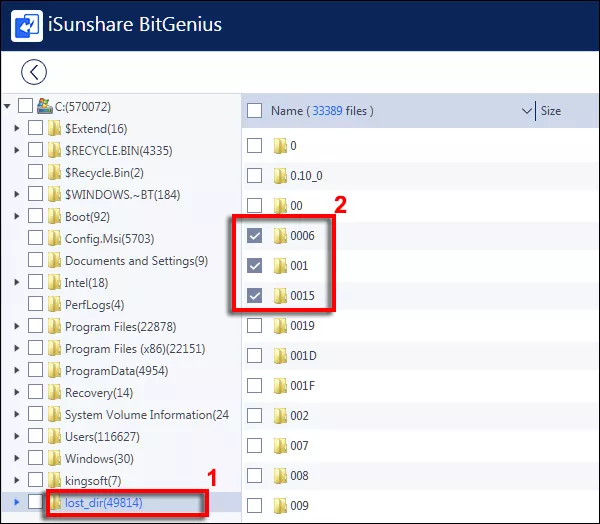Expand the $WINDOWS.~BT(184) node
Image resolution: width=600 pixels, height=524 pixels.
pos(16,194)
